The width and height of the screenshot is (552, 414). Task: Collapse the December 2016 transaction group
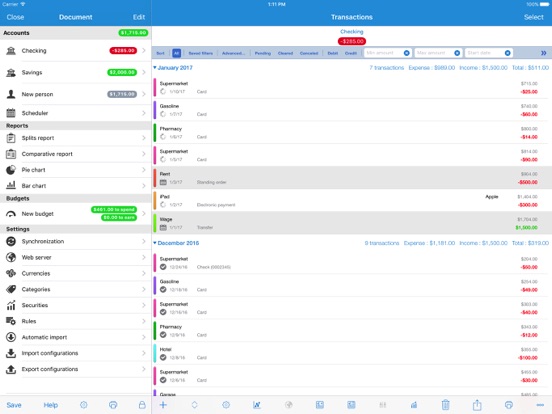pos(155,243)
